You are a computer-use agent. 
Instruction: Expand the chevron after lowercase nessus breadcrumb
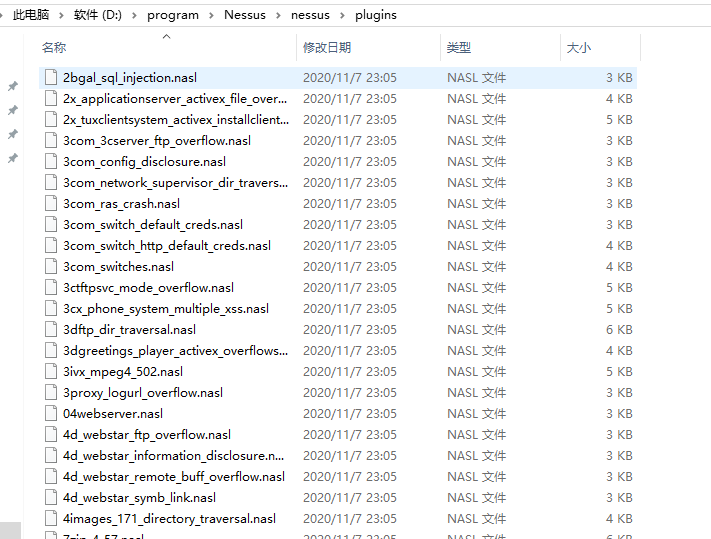pos(342,15)
